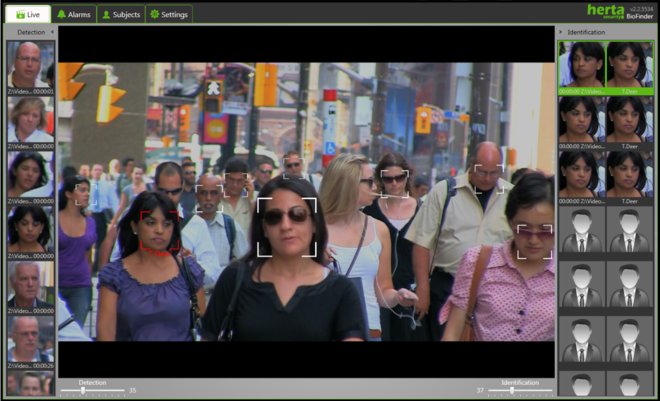Open captured image in third identification row
This screenshot has height=401, width=660.
pyautogui.click(x=582, y=175)
